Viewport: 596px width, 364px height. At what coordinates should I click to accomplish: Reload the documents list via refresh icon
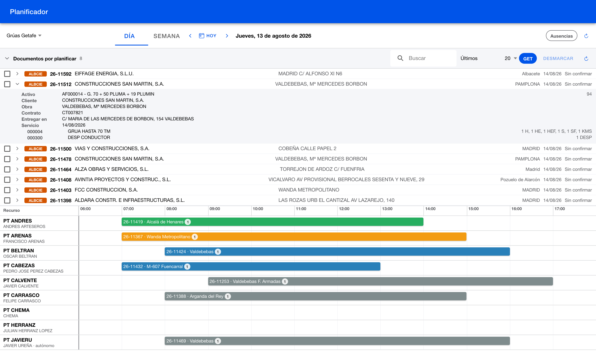(586, 59)
